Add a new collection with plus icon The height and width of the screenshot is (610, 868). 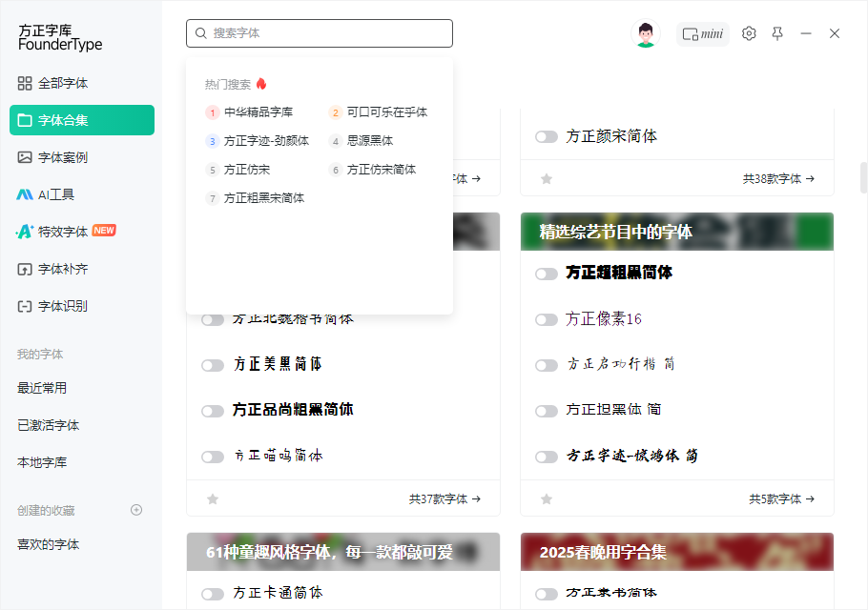click(136, 510)
